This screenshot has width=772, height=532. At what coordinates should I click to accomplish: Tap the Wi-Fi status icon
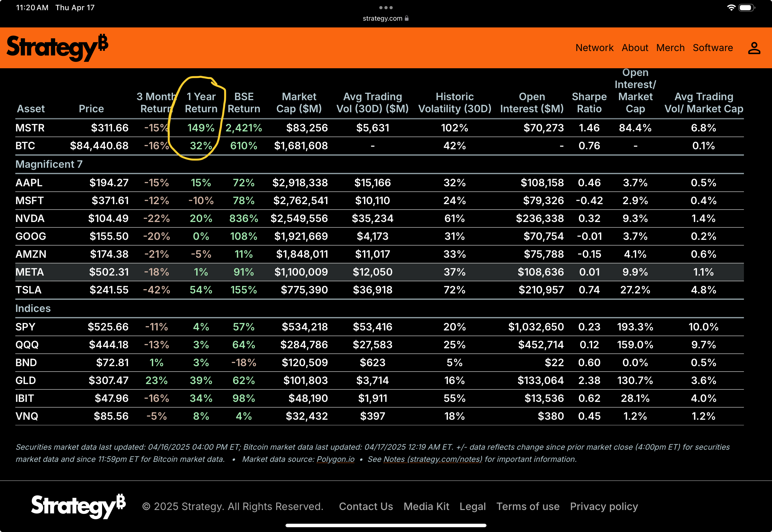(731, 7)
